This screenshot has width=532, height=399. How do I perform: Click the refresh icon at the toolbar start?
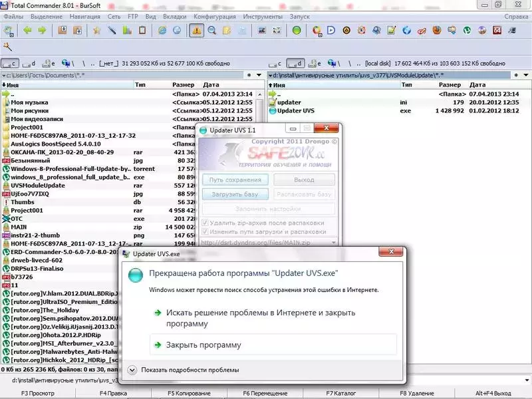(9, 31)
